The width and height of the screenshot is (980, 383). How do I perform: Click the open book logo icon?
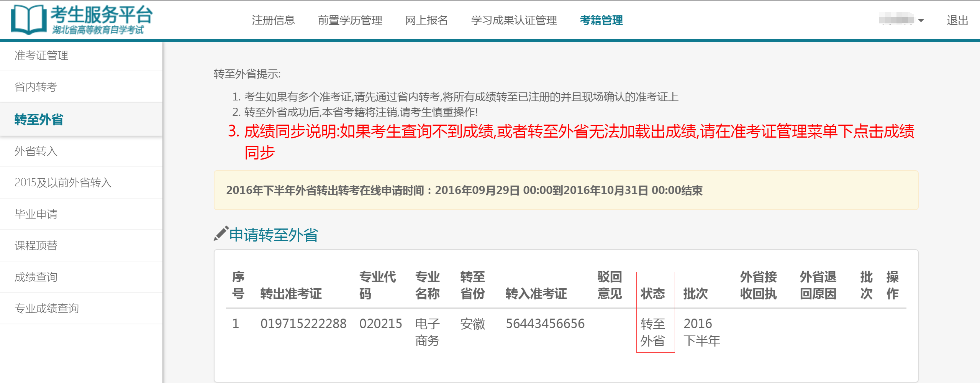26,20
